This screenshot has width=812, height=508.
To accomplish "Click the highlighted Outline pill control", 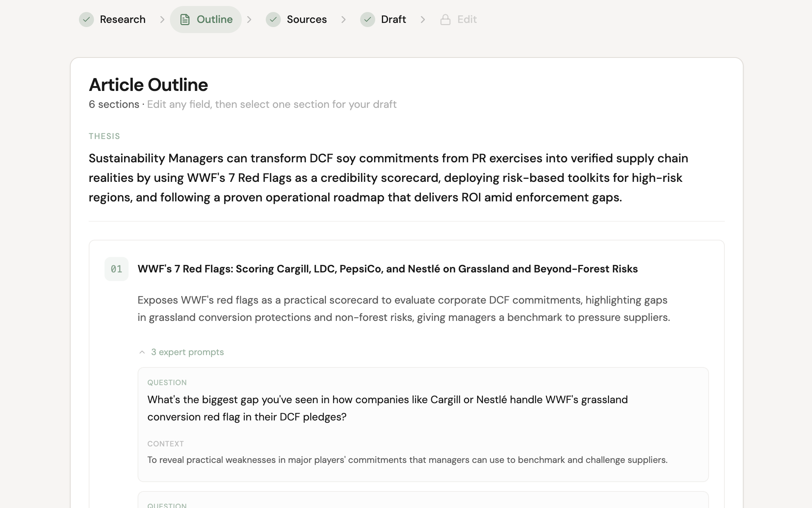I will 206,19.
